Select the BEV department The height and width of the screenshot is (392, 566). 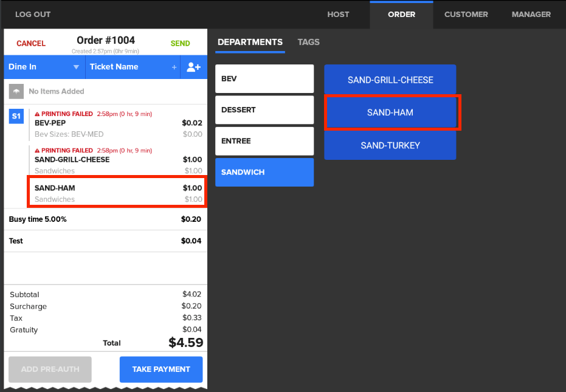[x=264, y=79]
